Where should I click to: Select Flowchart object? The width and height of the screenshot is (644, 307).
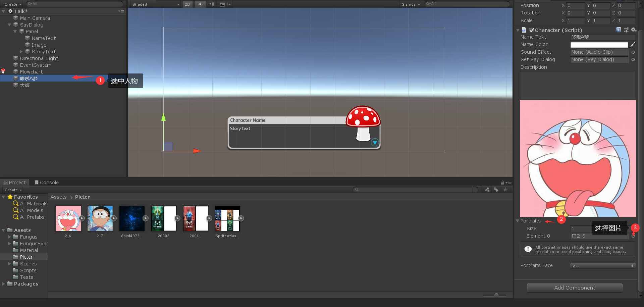31,72
